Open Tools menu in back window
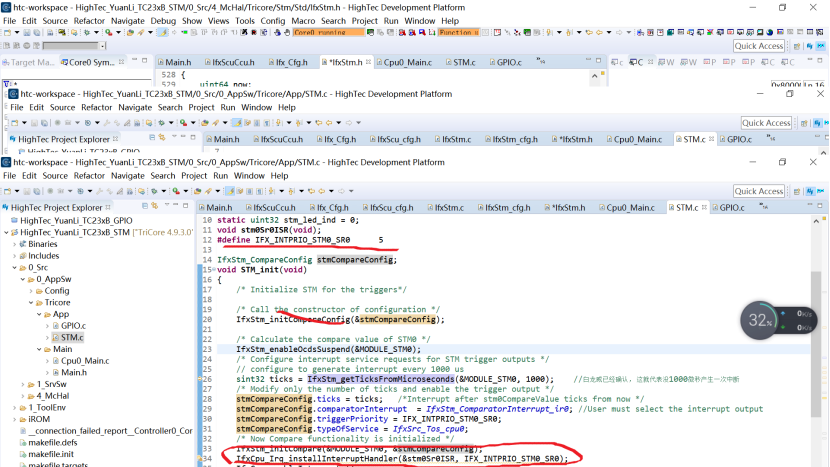Screen dimensions: 830x467 245,21
